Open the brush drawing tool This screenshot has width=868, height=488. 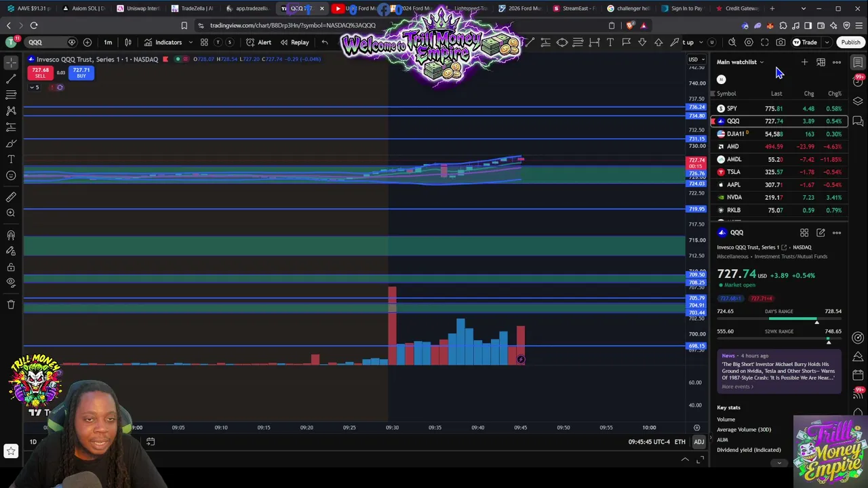click(11, 144)
